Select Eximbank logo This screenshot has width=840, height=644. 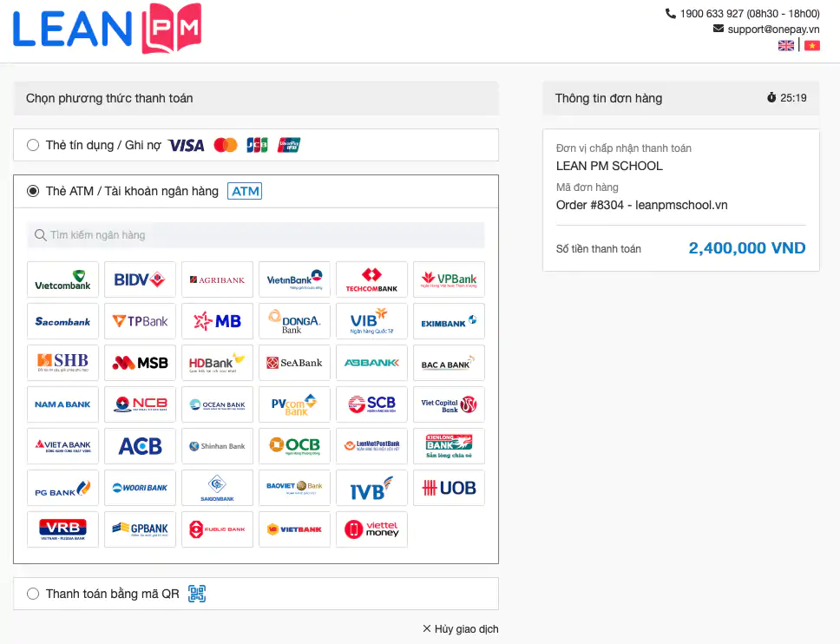point(449,321)
